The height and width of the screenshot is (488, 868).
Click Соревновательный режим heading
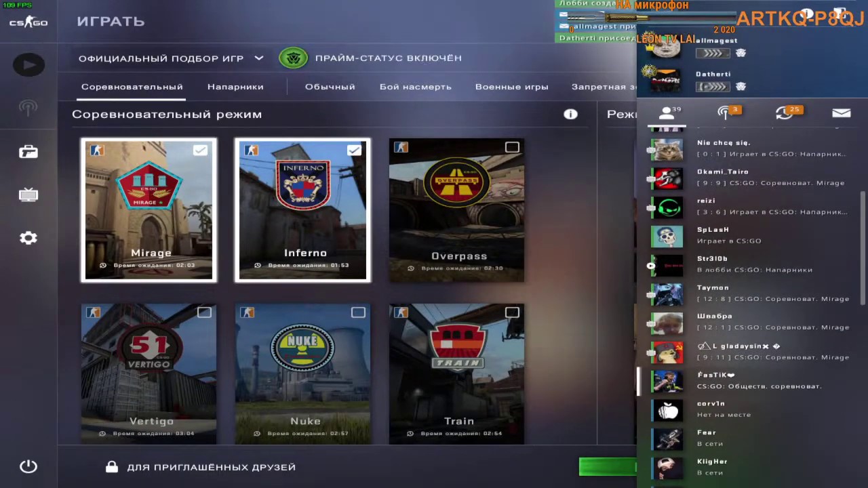[167, 115]
